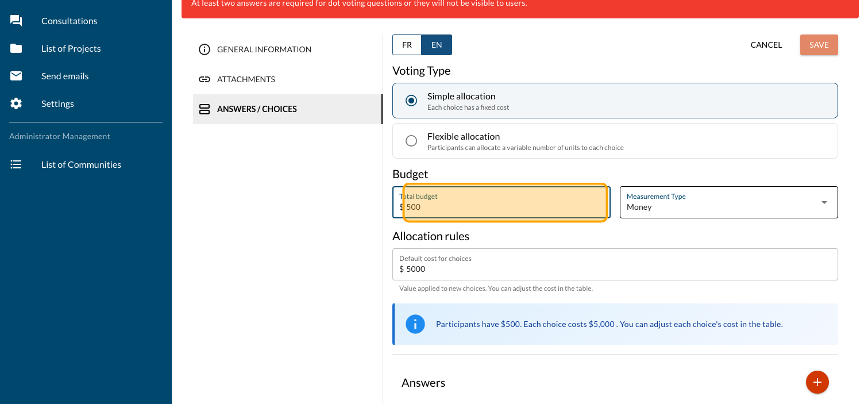
Task: Click the List of Projects folder icon
Action: [16, 49]
